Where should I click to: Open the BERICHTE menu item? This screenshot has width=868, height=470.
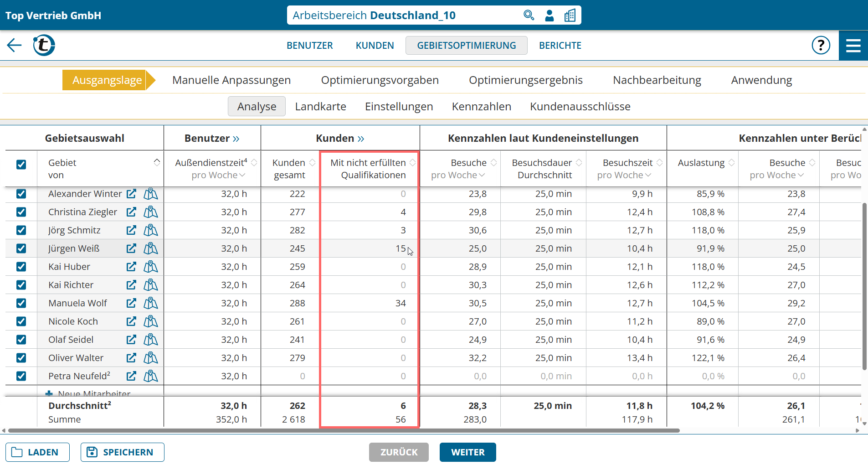click(560, 46)
